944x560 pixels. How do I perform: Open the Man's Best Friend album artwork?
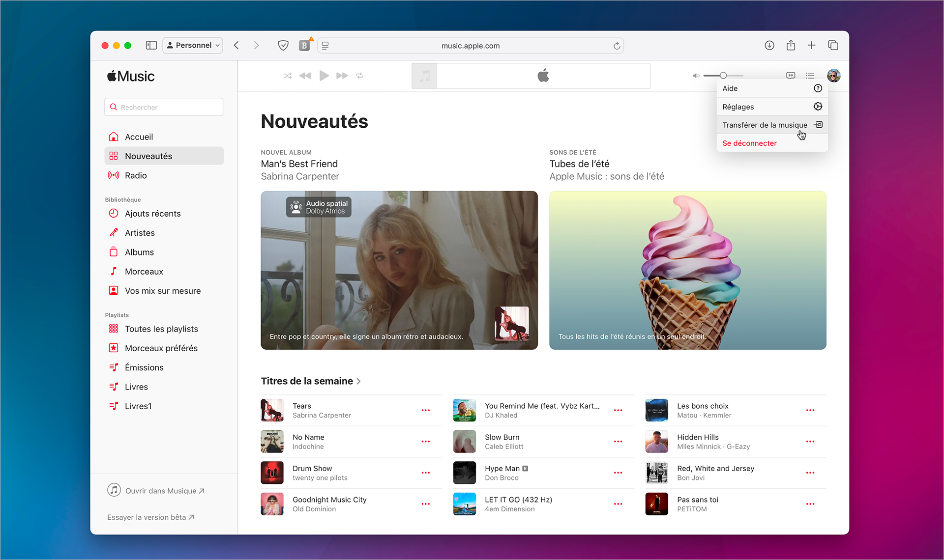coord(399,270)
